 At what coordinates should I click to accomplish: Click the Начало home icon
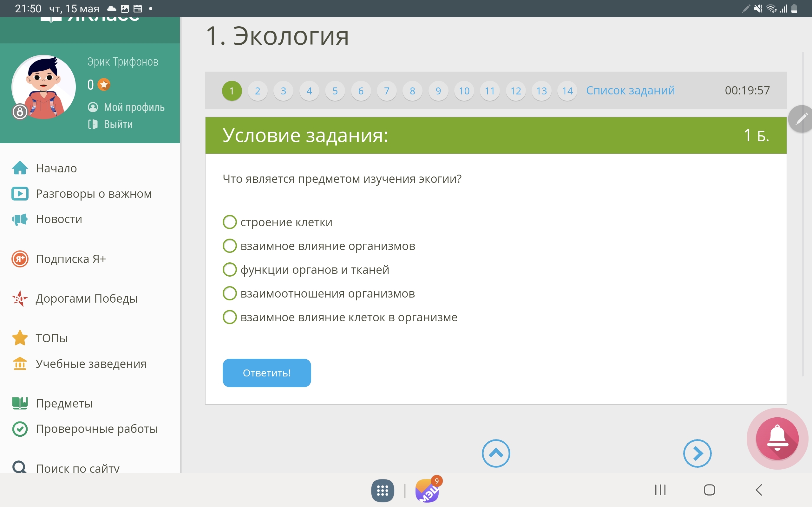(20, 168)
